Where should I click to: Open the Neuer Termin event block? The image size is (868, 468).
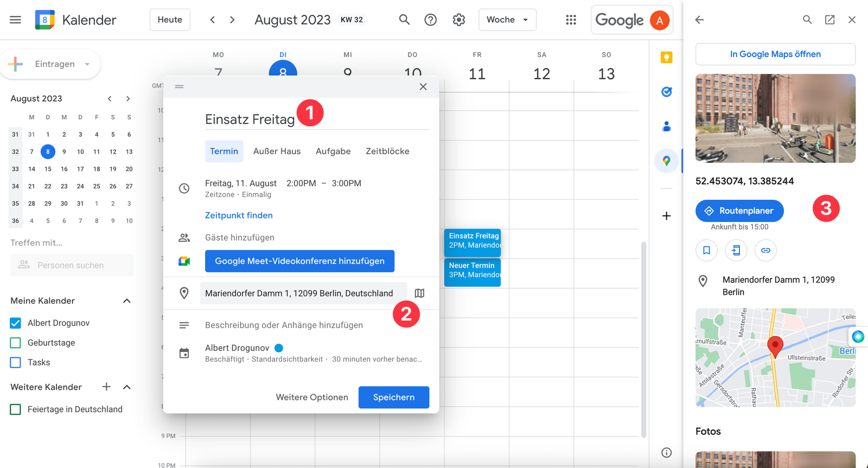coord(473,272)
